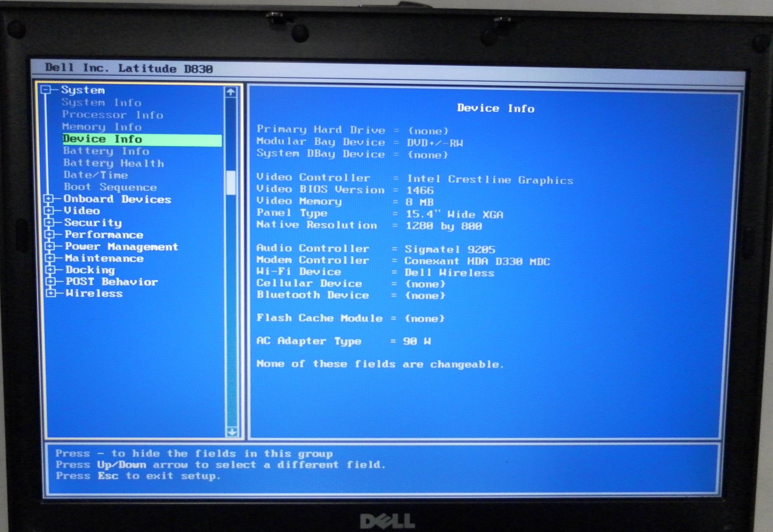Expand the Onboard Devices group
The image size is (773, 532).
(48, 199)
